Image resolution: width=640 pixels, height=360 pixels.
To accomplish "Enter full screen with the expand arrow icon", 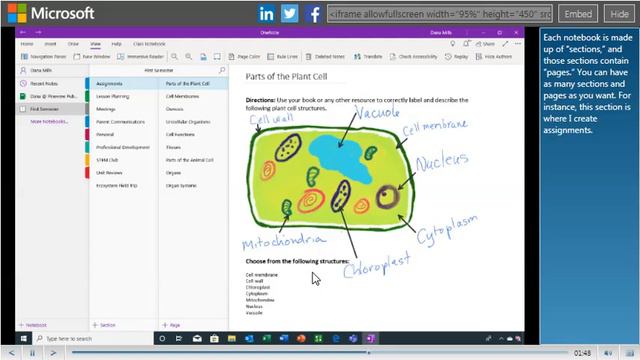I will [505, 44].
